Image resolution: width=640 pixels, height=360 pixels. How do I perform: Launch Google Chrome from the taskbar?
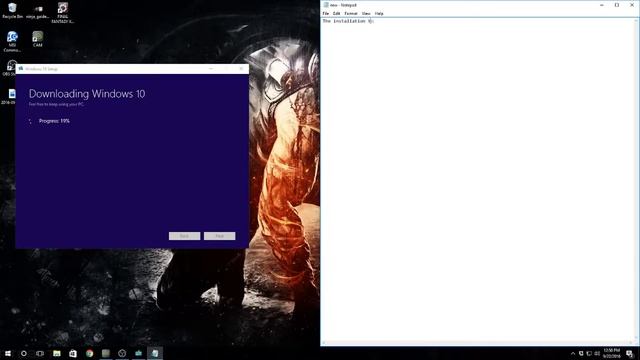[89, 353]
